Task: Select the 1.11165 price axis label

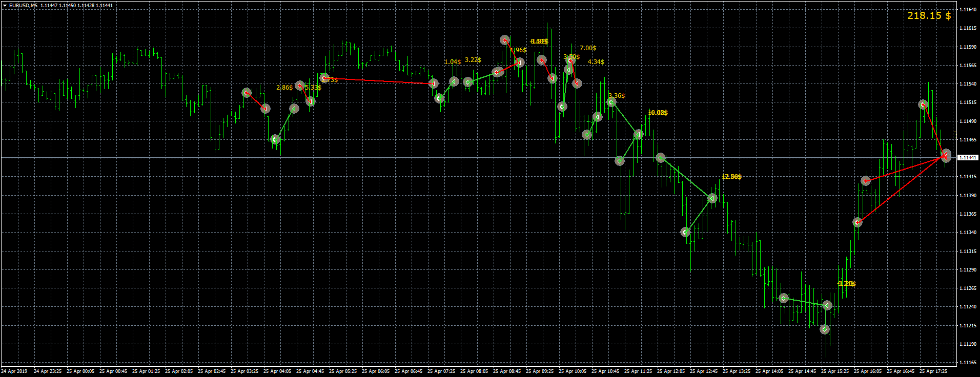Action: pos(968,363)
